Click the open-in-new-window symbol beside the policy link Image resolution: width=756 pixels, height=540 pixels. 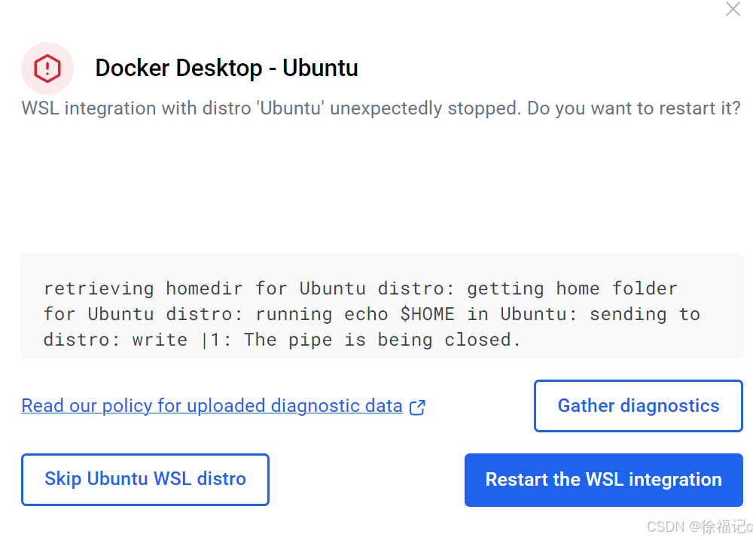(417, 407)
